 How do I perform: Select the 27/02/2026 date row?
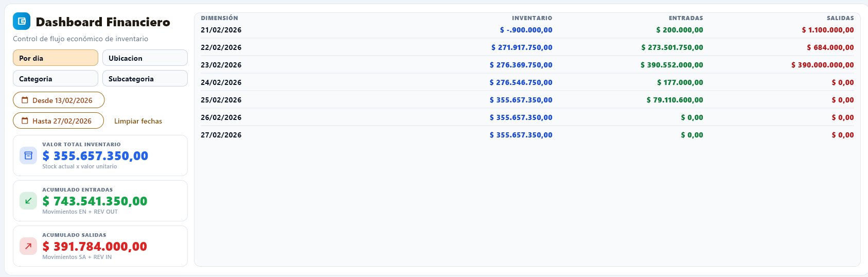527,135
